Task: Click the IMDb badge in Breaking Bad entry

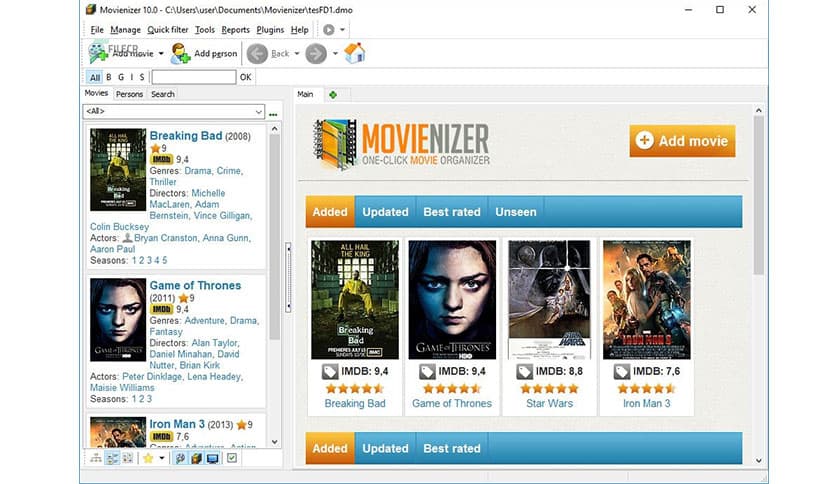Action: click(x=162, y=159)
